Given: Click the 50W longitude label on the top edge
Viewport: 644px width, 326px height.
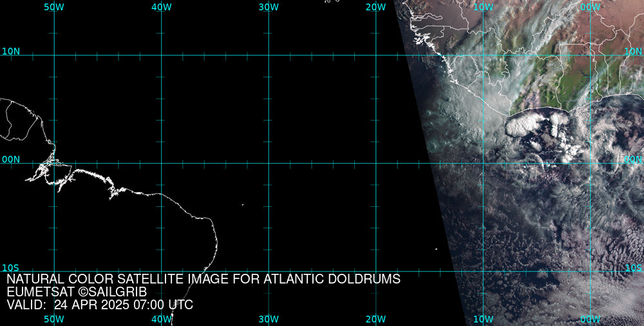Looking at the screenshot, I should (x=54, y=7).
